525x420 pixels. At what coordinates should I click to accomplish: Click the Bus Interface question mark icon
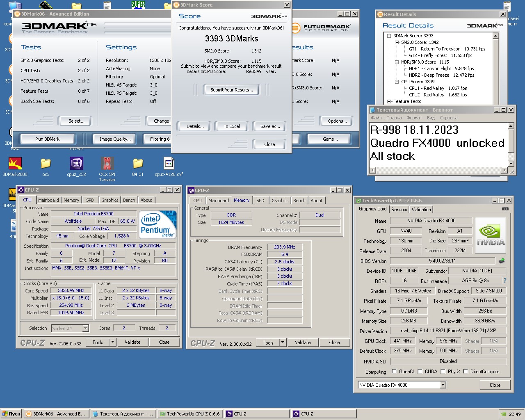pos(505,281)
